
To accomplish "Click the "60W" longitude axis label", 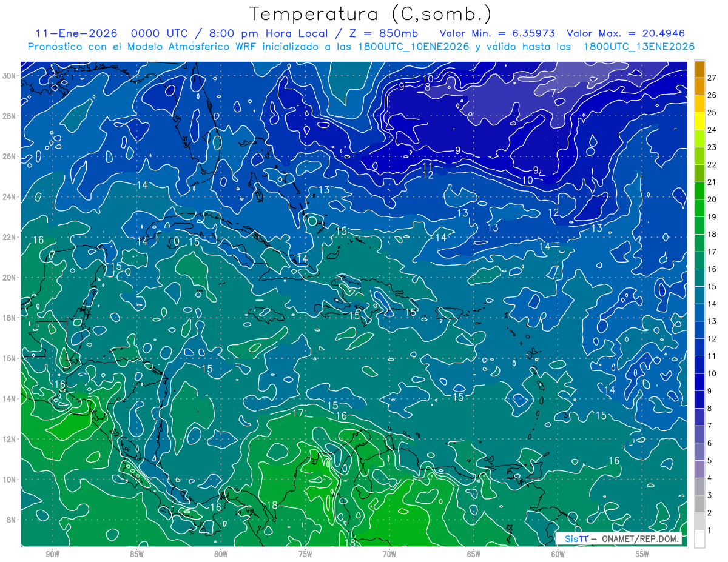I will pyautogui.click(x=558, y=555).
